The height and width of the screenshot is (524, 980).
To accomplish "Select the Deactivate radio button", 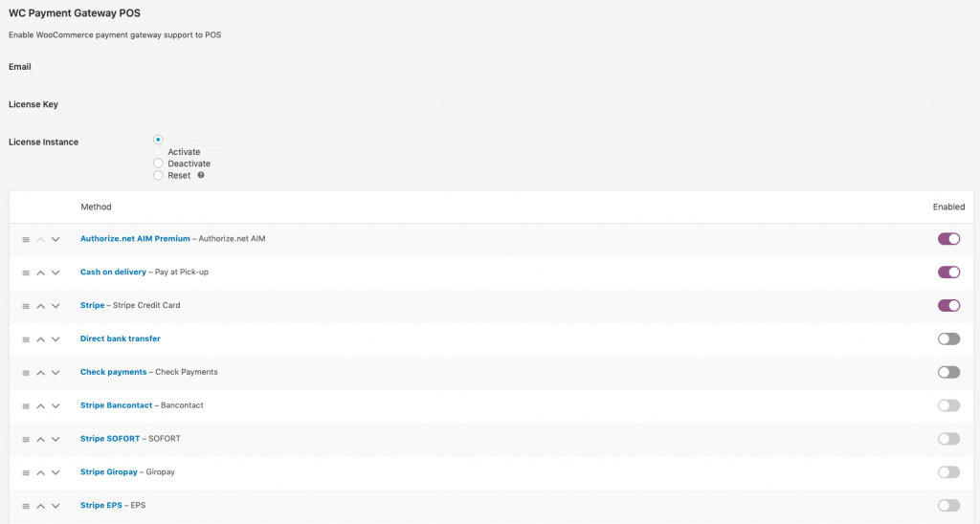I will pyautogui.click(x=159, y=164).
